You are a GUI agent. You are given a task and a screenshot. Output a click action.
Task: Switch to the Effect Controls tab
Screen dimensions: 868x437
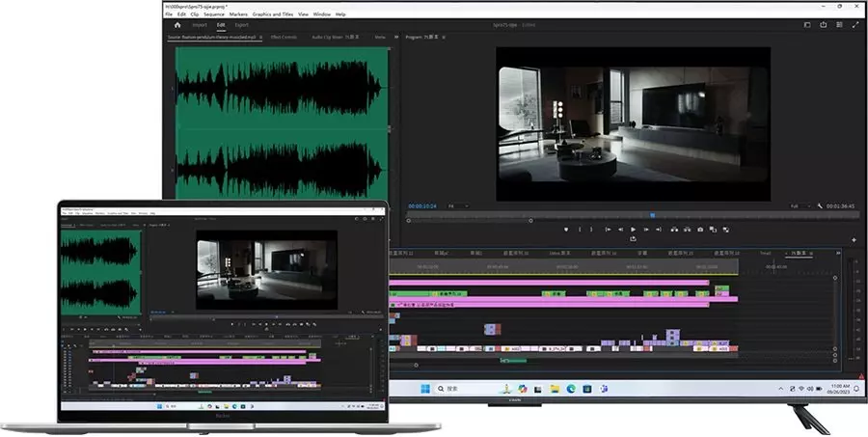284,37
